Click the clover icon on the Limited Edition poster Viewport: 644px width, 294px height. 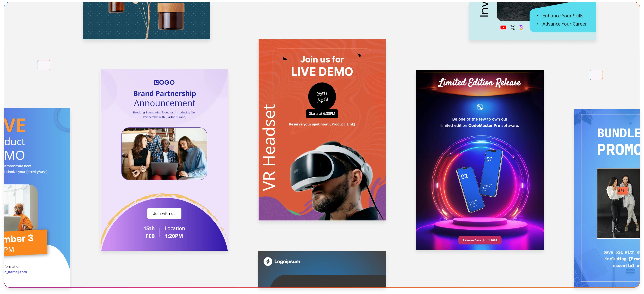pyautogui.click(x=480, y=107)
